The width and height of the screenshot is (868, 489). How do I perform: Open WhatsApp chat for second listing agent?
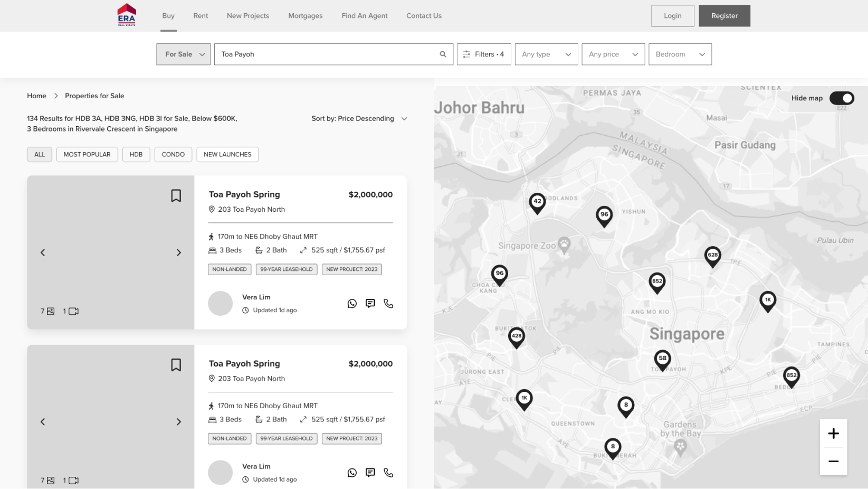coord(352,473)
